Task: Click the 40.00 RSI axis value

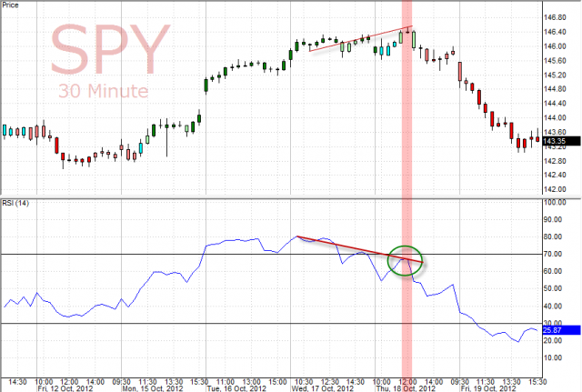Action: (x=555, y=307)
